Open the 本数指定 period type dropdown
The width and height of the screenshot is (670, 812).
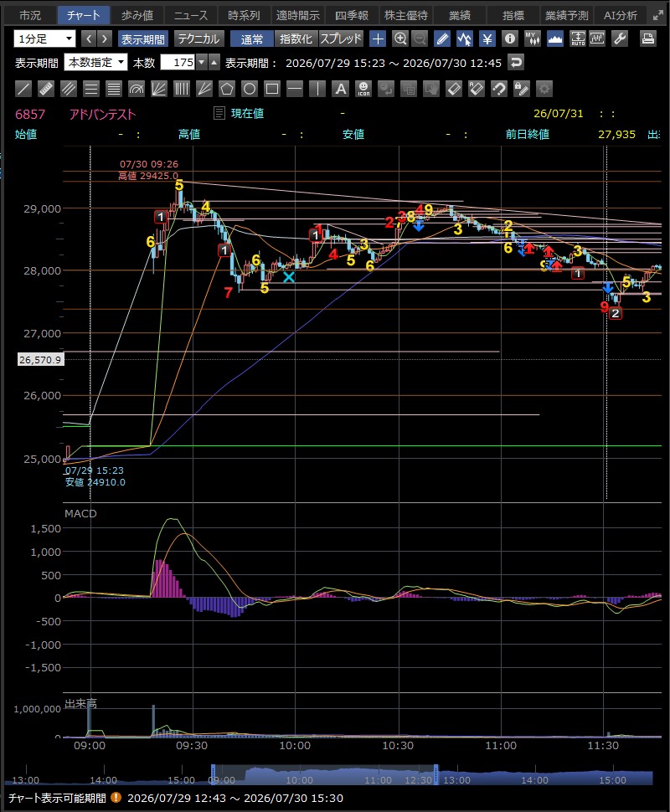coord(95,63)
